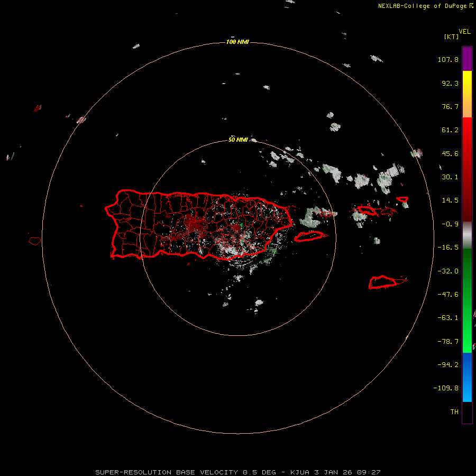Click the [KT] units label
Screen dimensions: 476x476
point(451,36)
